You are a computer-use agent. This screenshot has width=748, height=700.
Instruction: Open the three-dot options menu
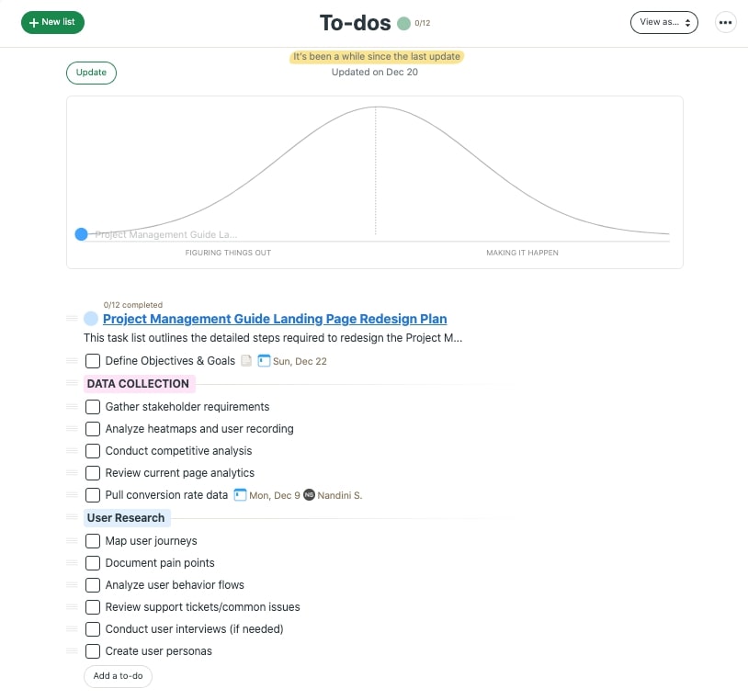(725, 22)
